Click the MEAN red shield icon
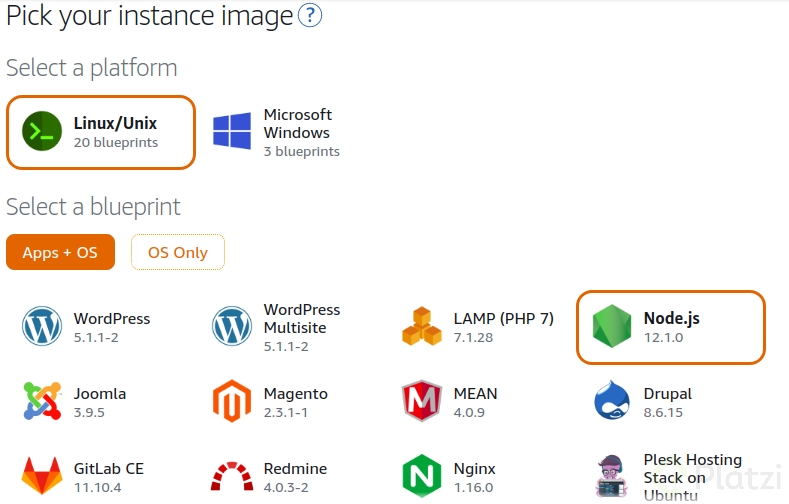 (x=422, y=401)
